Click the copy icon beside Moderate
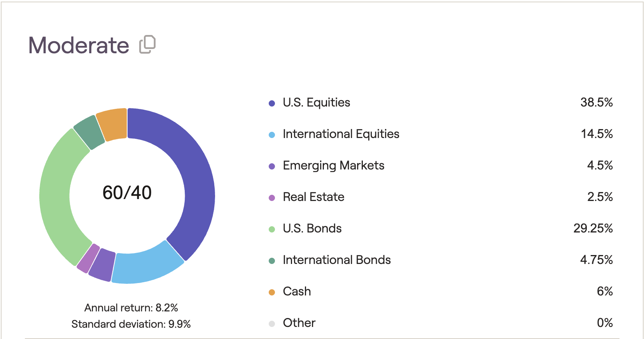This screenshot has height=339, width=644. point(147,44)
